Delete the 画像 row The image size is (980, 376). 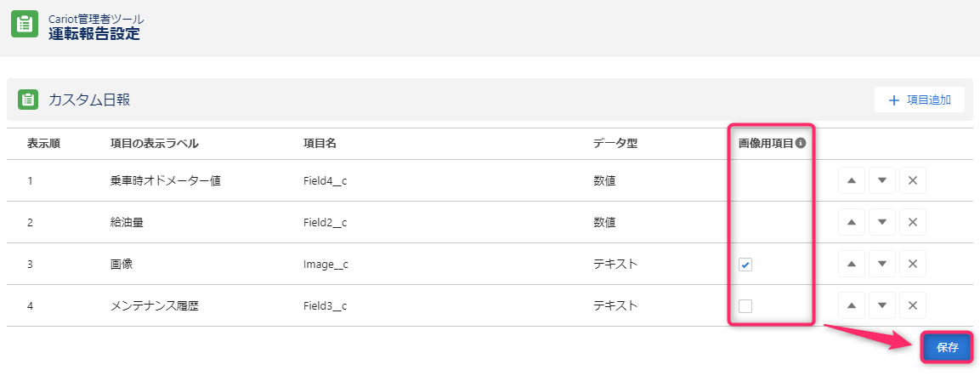click(x=913, y=264)
